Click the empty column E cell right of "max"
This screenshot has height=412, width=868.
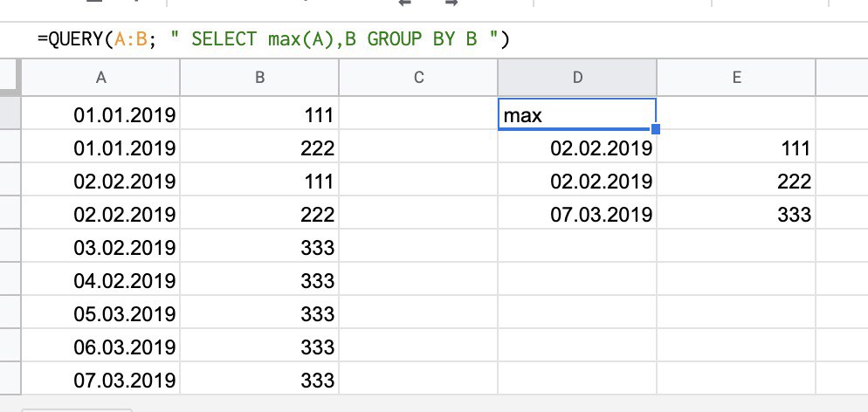click(736, 114)
